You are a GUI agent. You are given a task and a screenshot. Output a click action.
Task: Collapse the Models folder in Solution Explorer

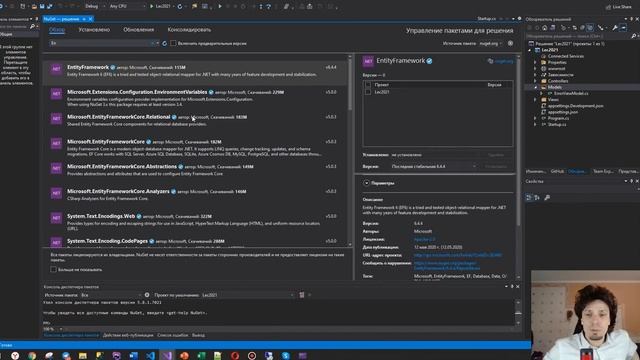[x=535, y=87]
